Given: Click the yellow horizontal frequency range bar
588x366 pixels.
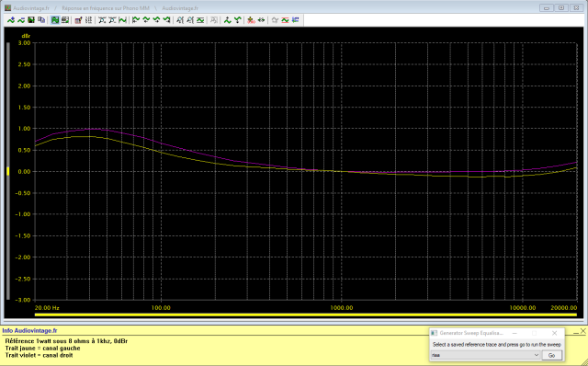Looking at the screenshot, I should click(306, 315).
